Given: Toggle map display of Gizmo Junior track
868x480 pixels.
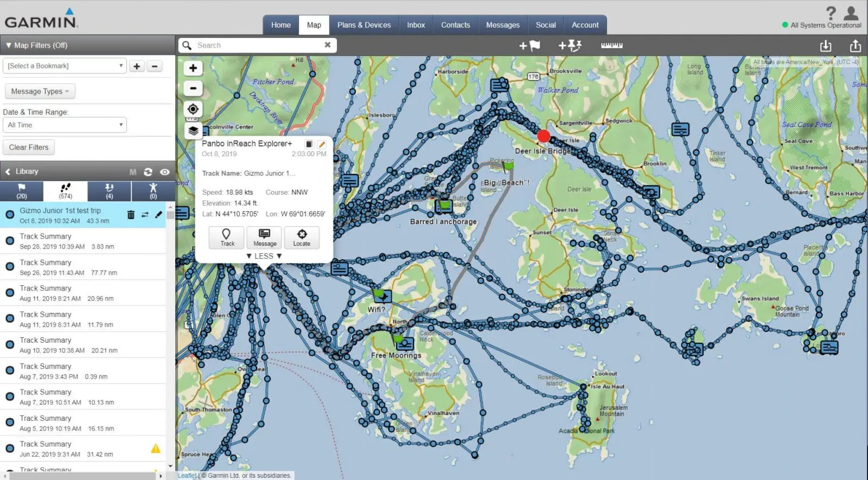Looking at the screenshot, I should pos(10,215).
